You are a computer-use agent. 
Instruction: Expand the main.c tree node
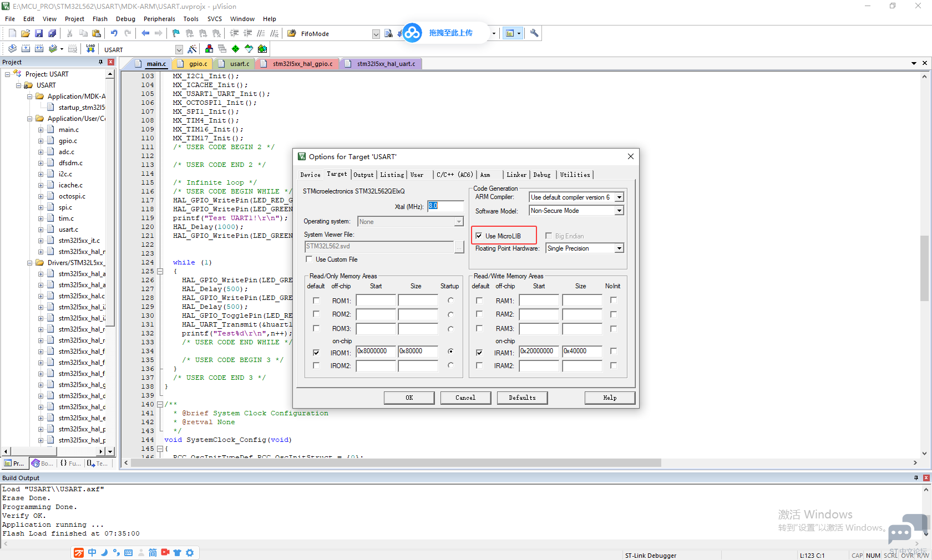(x=41, y=130)
